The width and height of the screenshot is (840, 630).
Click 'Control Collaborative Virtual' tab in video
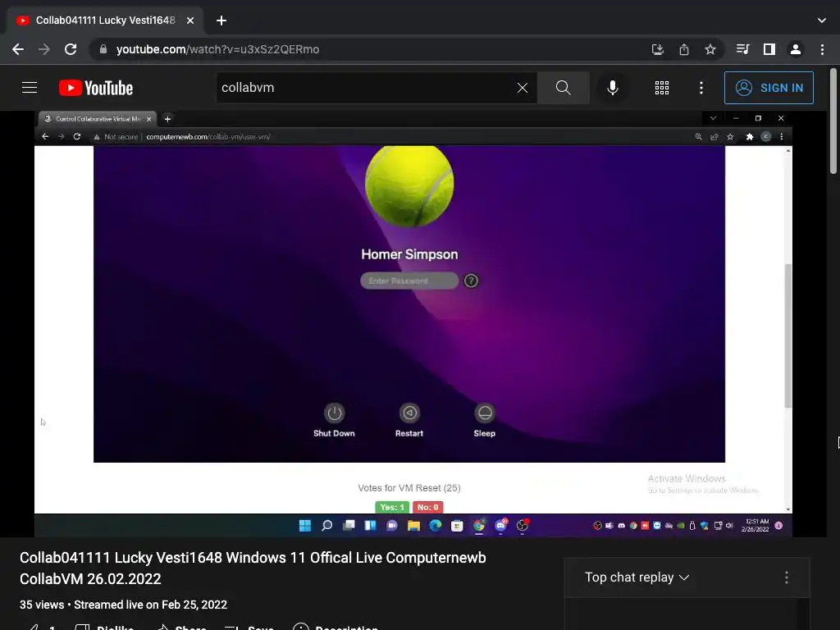(x=98, y=119)
